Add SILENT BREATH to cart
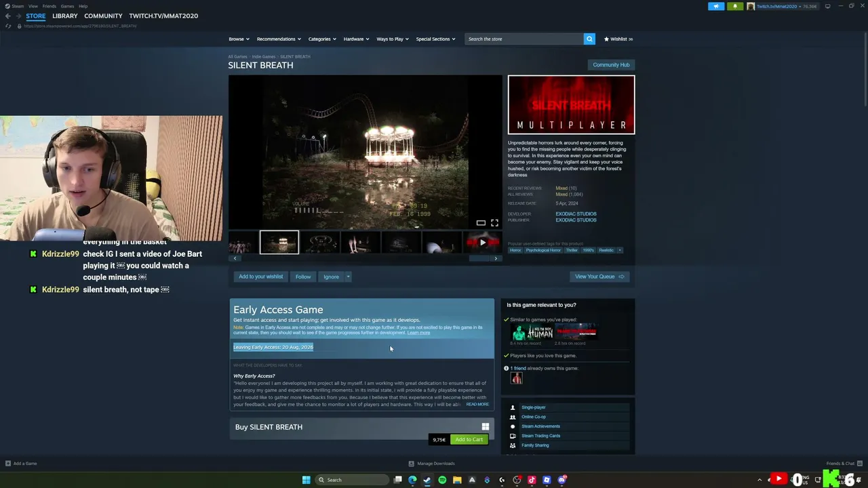868x488 pixels. 469,440
